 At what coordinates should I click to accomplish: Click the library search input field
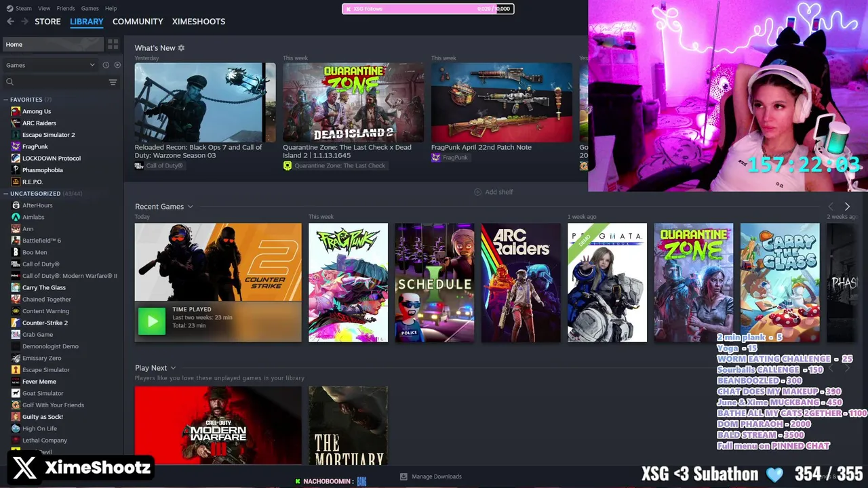tap(60, 82)
